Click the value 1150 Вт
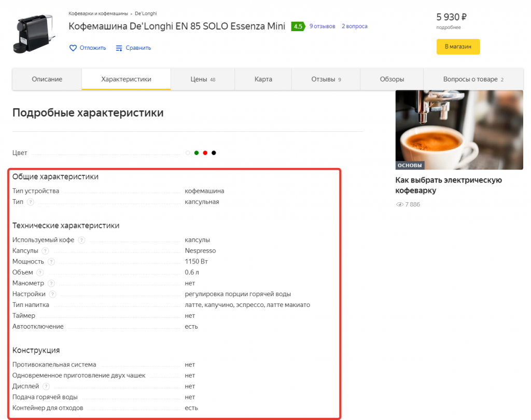Viewport: 531px width, 420px height. [x=197, y=261]
